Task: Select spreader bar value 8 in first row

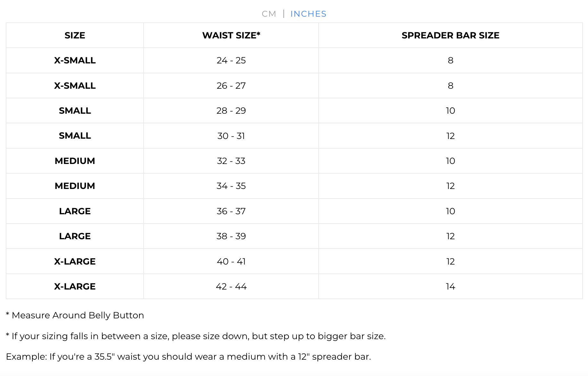Action: (x=450, y=60)
